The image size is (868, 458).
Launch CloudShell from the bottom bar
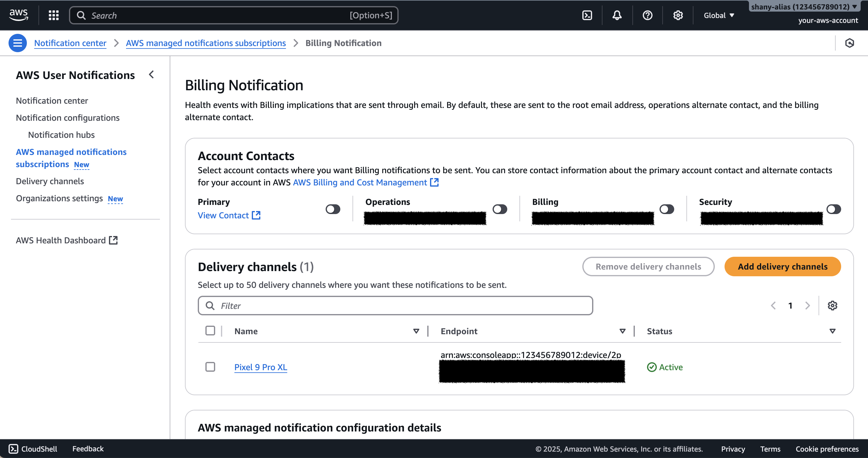[x=32, y=449]
